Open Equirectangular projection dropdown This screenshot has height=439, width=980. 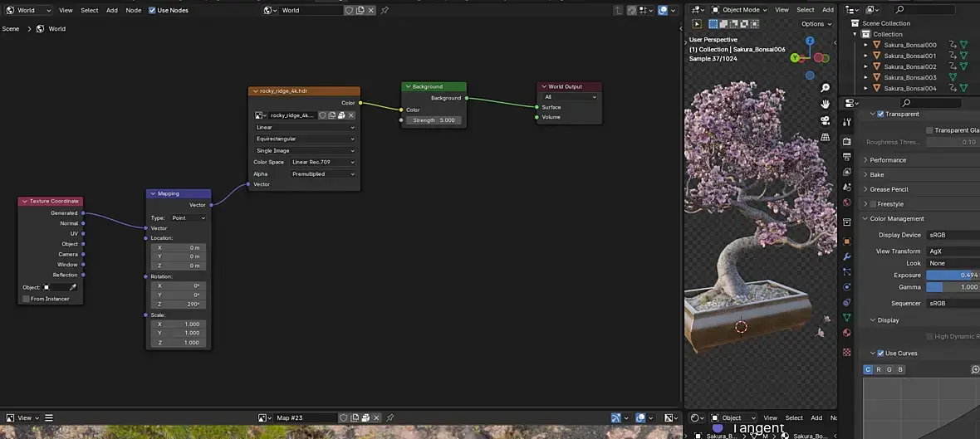coord(305,139)
